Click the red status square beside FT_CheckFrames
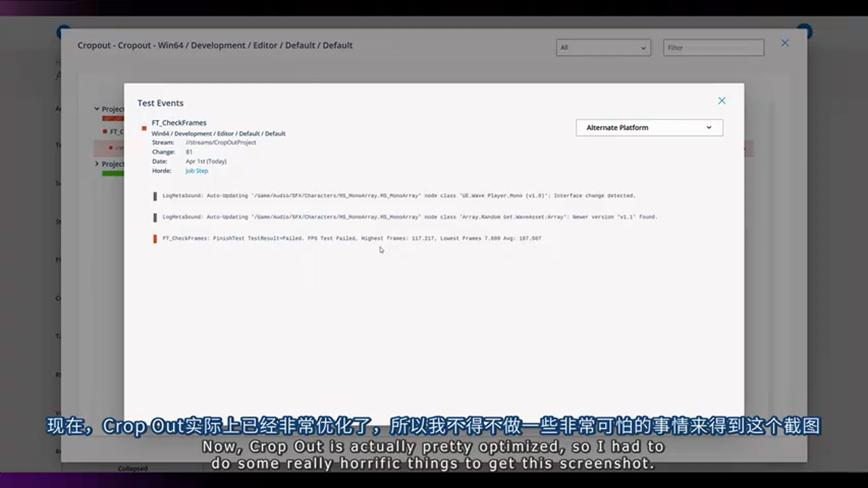 tap(143, 127)
